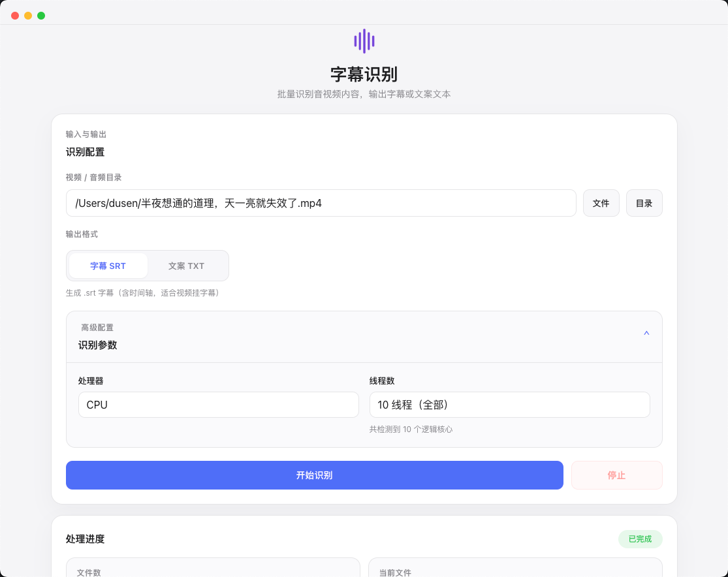Click the green zoom window button
This screenshot has width=728, height=577.
(40, 14)
